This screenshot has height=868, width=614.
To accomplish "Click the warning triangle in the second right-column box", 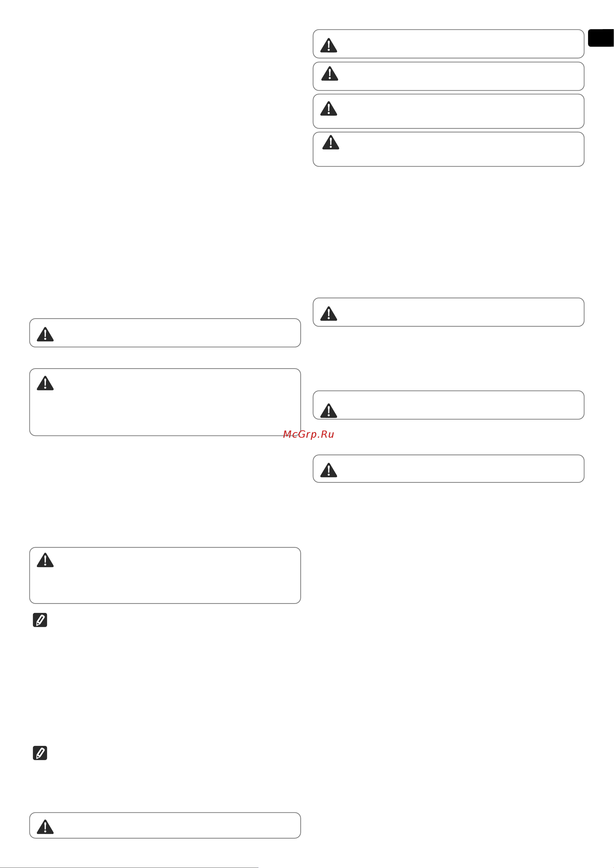I will click(329, 73).
